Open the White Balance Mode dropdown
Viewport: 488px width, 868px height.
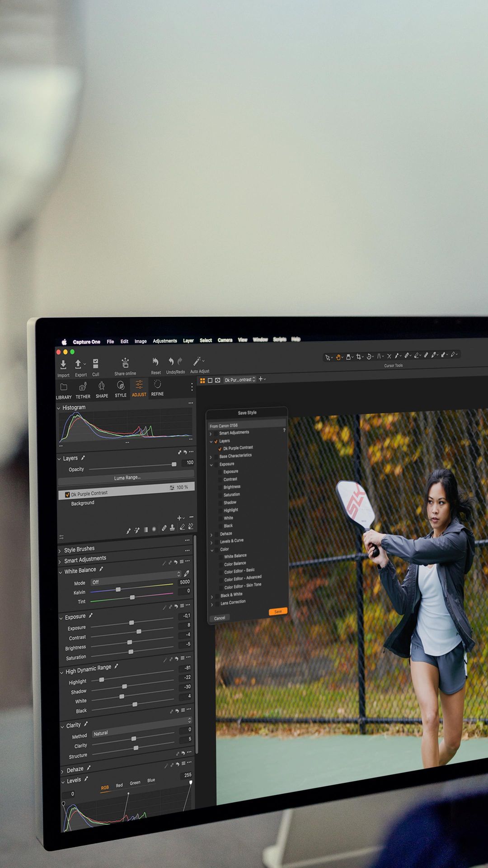pos(135,581)
